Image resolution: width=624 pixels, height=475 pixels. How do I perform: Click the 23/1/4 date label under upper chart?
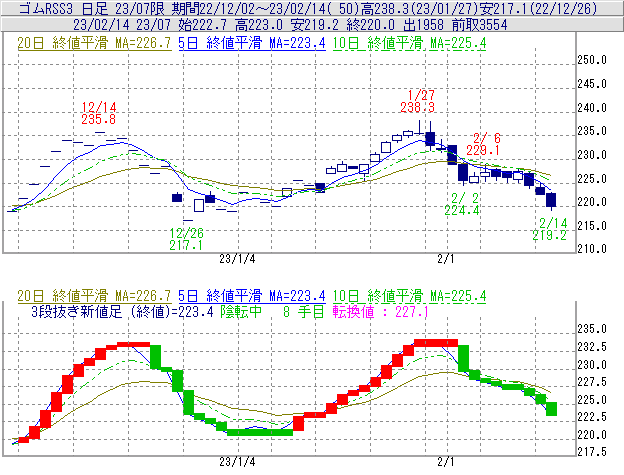237,259
